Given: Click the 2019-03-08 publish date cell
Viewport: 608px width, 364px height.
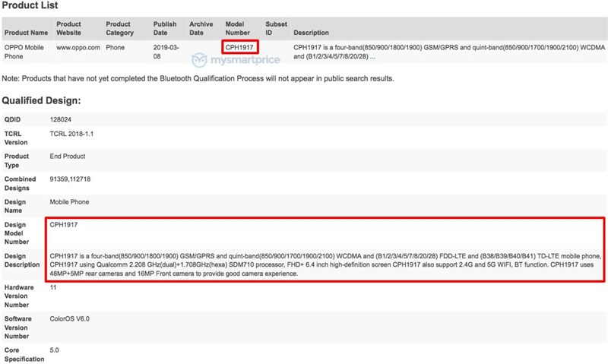Looking at the screenshot, I should point(166,52).
